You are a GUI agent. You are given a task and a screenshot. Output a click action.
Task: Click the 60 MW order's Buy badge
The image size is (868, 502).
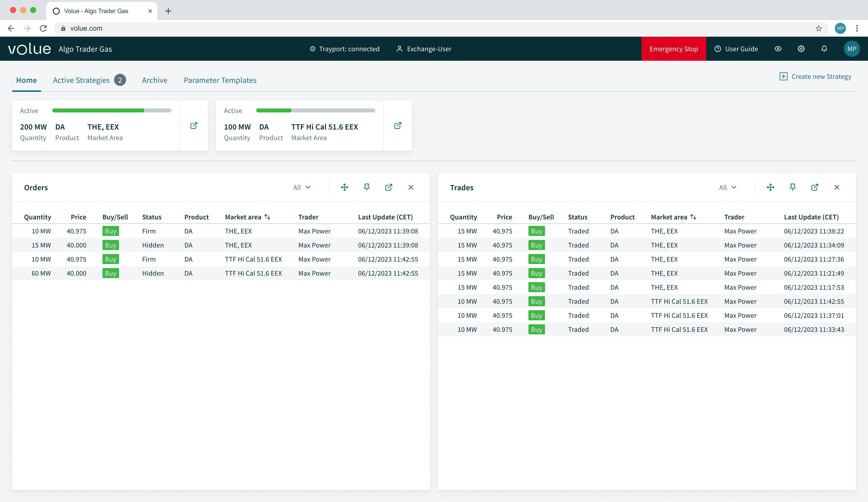click(x=111, y=273)
